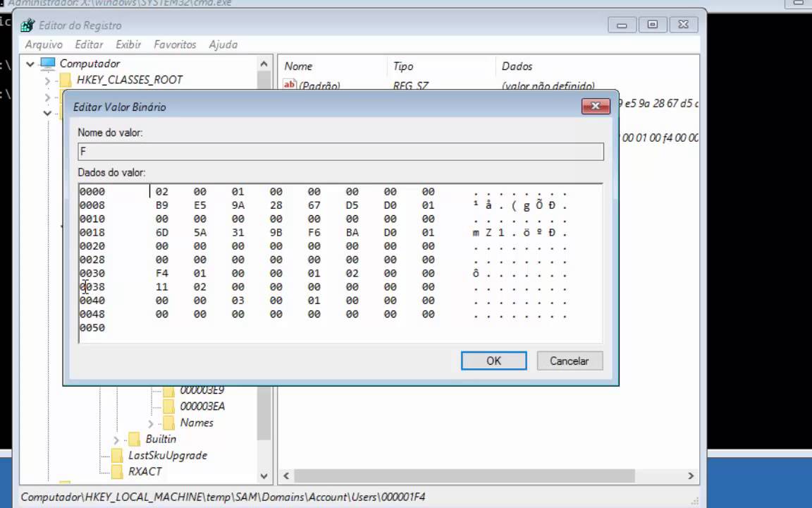Image resolution: width=812 pixels, height=508 pixels.
Task: Open the Ajuda menu
Action: pyautogui.click(x=223, y=44)
